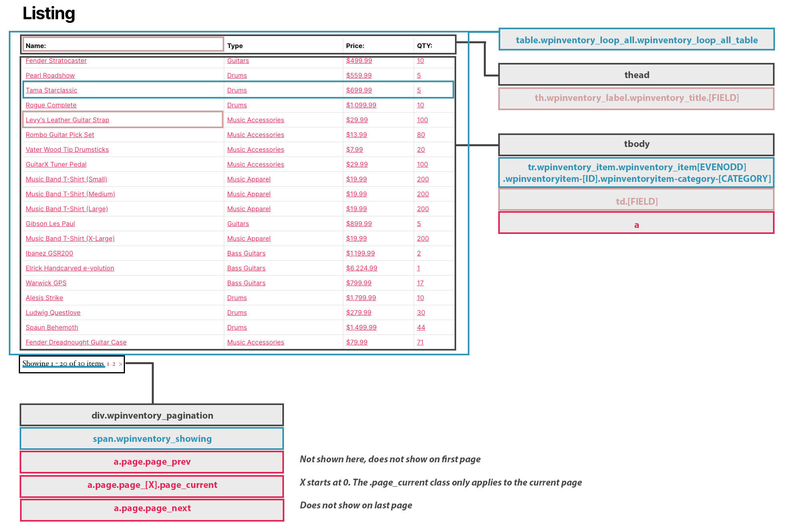Click the Type column header
This screenshot has height=532, width=801.
point(235,46)
